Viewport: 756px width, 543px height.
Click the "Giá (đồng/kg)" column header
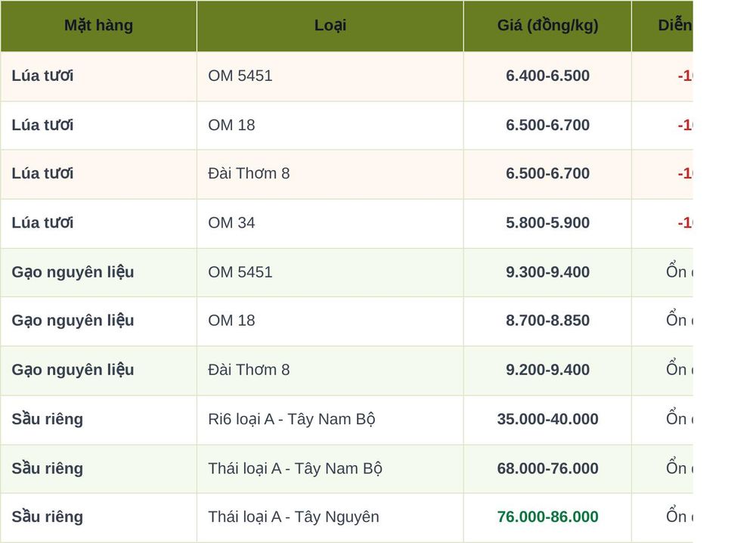547,26
